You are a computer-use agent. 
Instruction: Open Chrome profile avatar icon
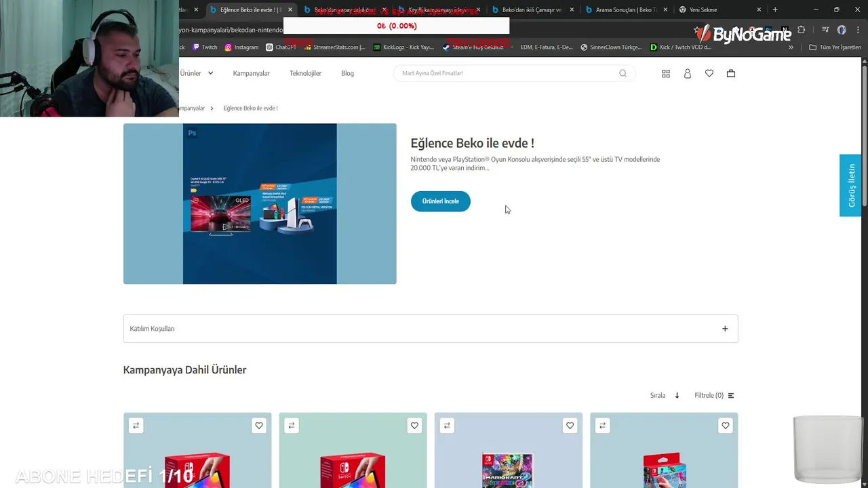tap(842, 30)
